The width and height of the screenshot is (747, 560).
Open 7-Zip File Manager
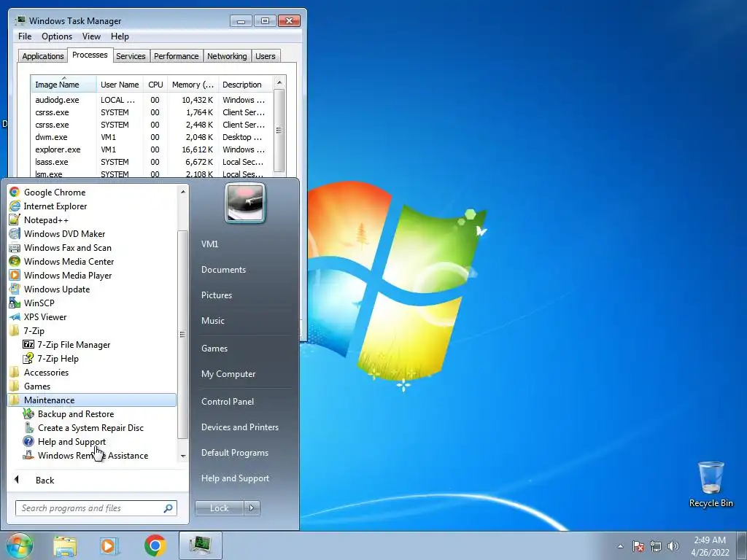74,345
